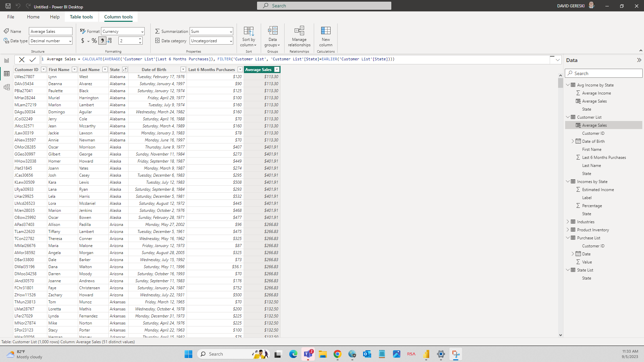Toggle the thousands separator comma icon
This screenshot has width=644, height=362.
pyautogui.click(x=102, y=41)
